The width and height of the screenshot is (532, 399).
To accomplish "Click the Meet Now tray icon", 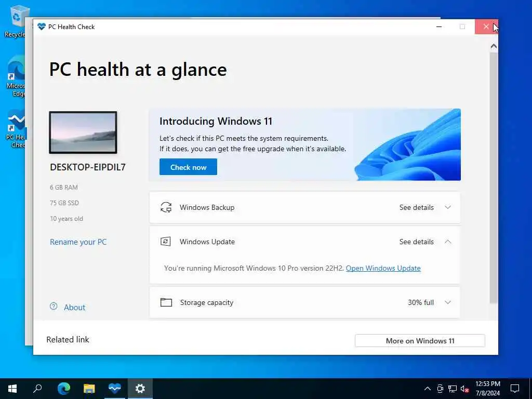I will tap(440, 389).
